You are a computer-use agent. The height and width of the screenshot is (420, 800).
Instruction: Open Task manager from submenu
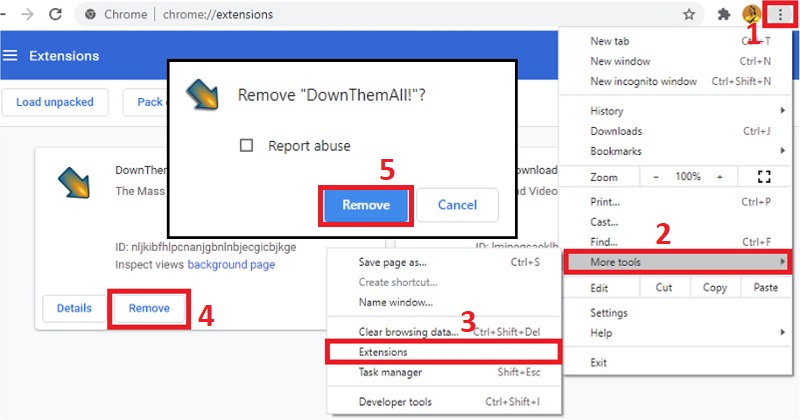click(444, 372)
